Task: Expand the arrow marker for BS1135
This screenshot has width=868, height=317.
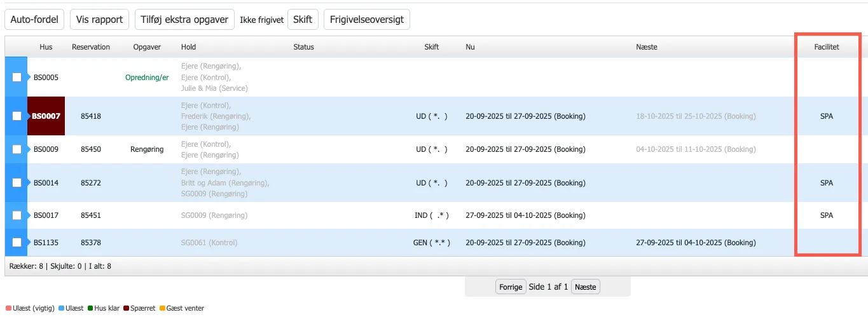Action: point(29,243)
